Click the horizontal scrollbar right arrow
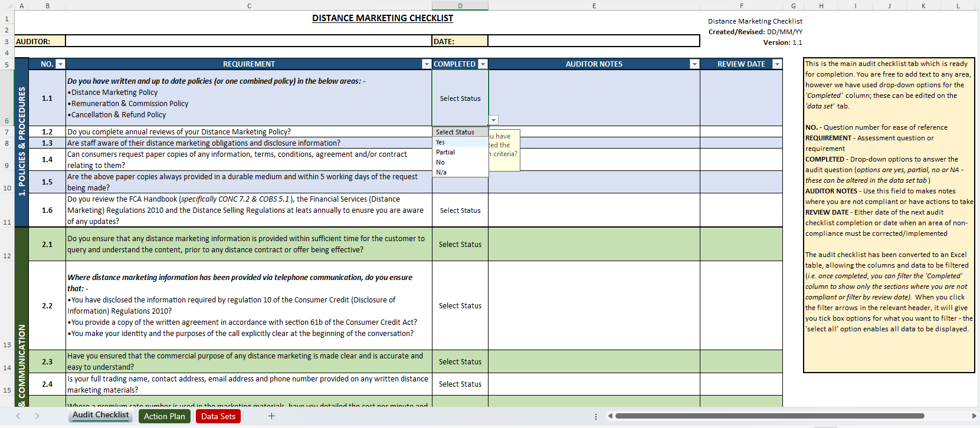Viewport: 980px width, 428px height. [x=974, y=416]
